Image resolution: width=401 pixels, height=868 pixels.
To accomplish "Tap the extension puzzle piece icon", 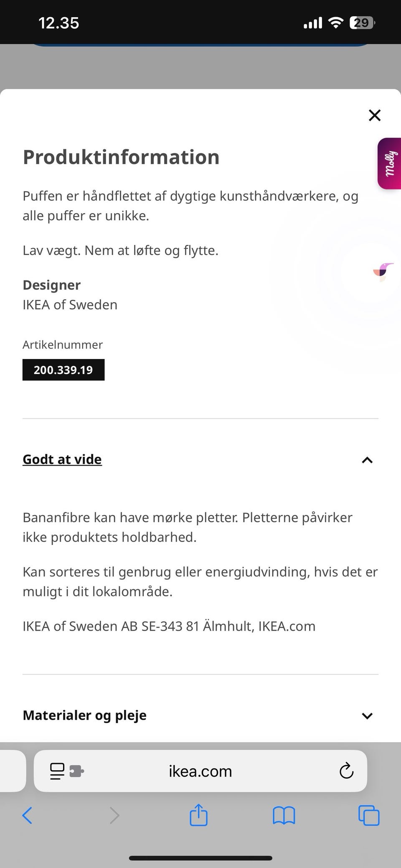I will (76, 771).
